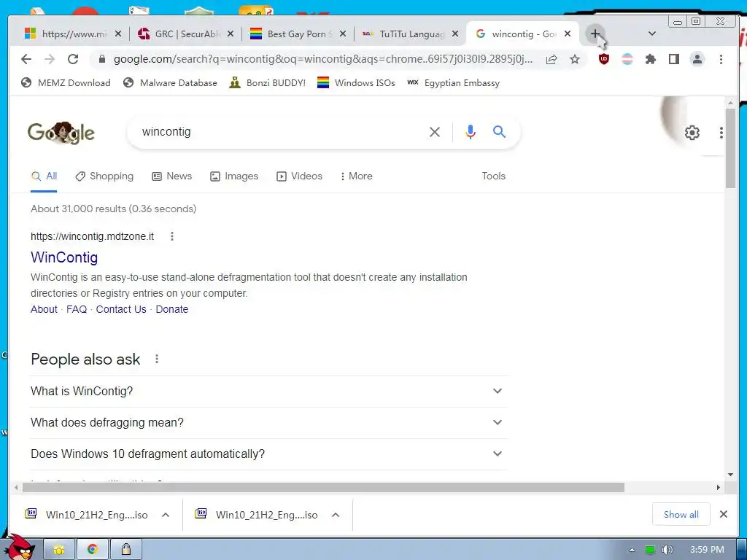Image resolution: width=747 pixels, height=560 pixels.
Task: Select the News results tab
Action: [x=171, y=176]
